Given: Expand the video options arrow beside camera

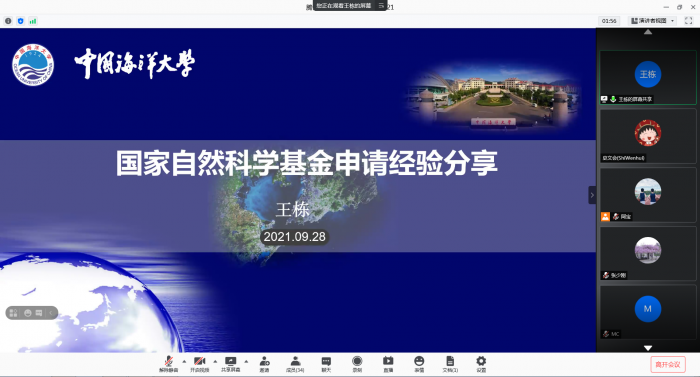Looking at the screenshot, I should (215, 361).
